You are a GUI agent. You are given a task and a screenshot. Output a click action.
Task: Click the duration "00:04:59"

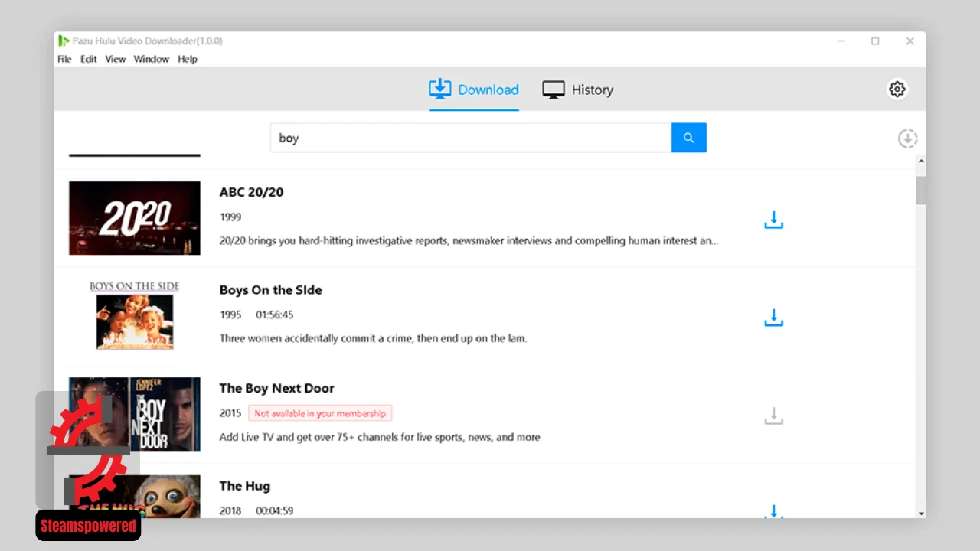274,510
